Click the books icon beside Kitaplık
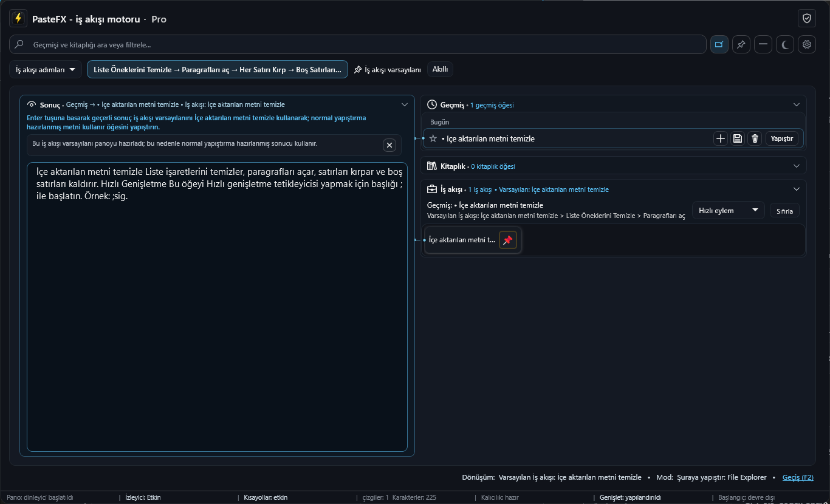This screenshot has width=830, height=504. click(433, 166)
